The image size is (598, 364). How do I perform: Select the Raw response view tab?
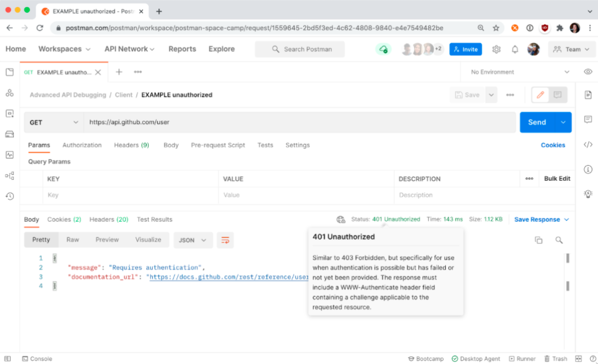tap(73, 240)
